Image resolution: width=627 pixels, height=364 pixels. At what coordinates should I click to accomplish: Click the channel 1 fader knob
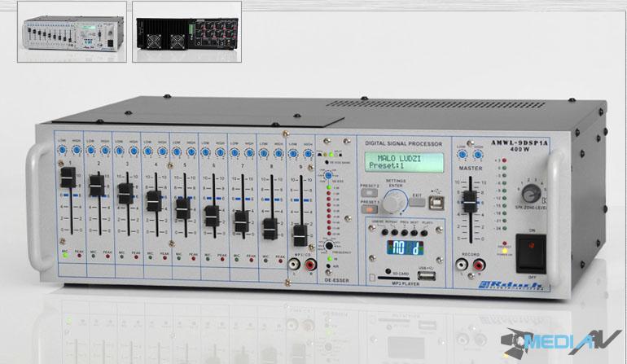tap(68, 178)
